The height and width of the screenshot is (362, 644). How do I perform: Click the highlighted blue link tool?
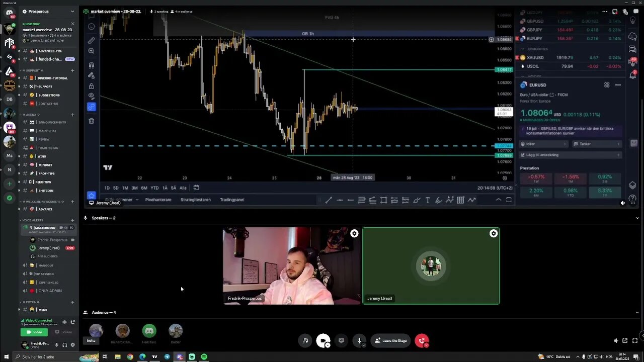click(x=91, y=107)
